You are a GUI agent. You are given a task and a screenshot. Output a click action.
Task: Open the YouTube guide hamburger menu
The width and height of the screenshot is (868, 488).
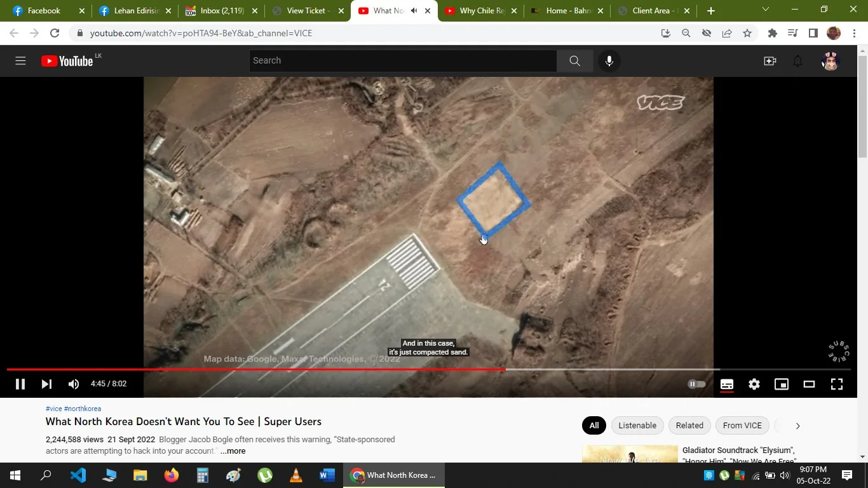click(20, 61)
